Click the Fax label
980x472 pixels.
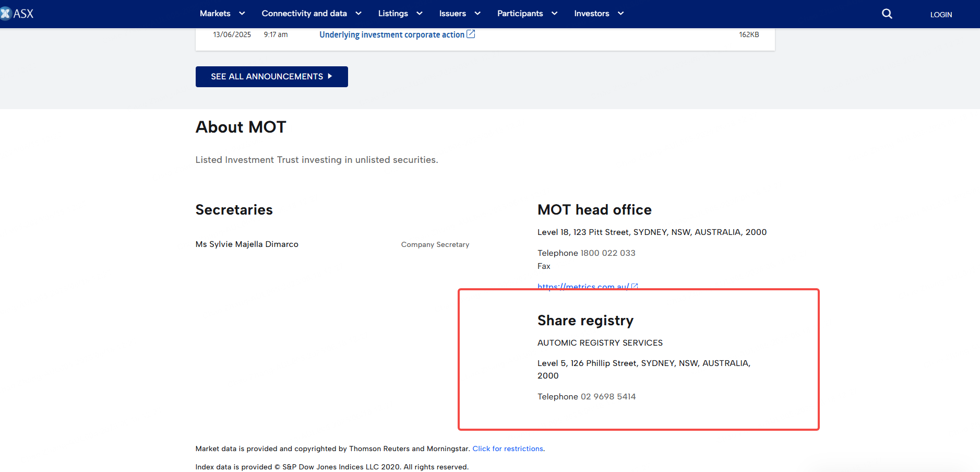544,266
